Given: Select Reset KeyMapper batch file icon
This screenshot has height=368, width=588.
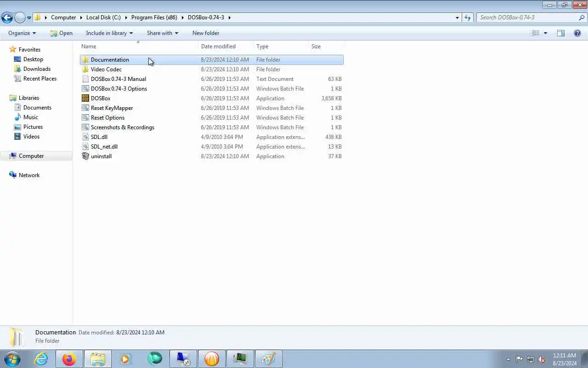Looking at the screenshot, I should [85, 108].
